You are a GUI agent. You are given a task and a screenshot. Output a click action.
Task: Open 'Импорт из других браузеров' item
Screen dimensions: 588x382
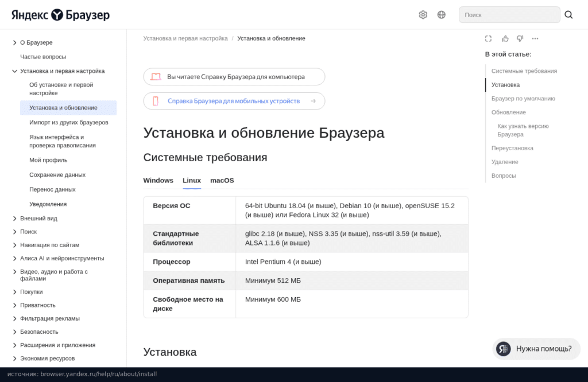click(69, 123)
